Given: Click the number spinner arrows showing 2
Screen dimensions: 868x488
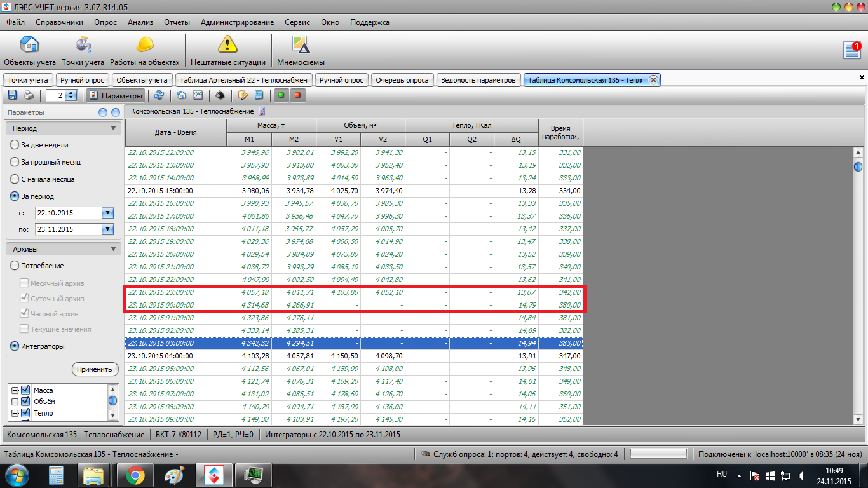Looking at the screenshot, I should point(71,95).
